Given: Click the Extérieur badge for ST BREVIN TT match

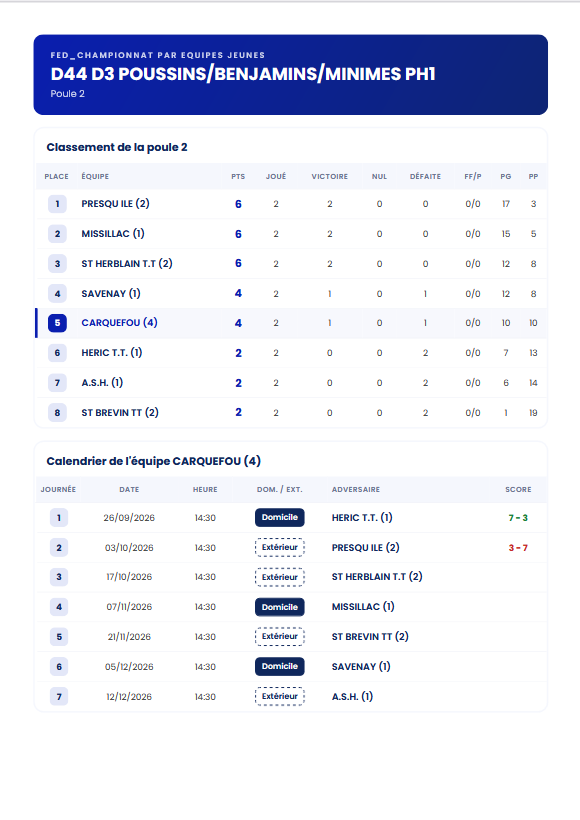Looking at the screenshot, I should pyautogui.click(x=280, y=636).
